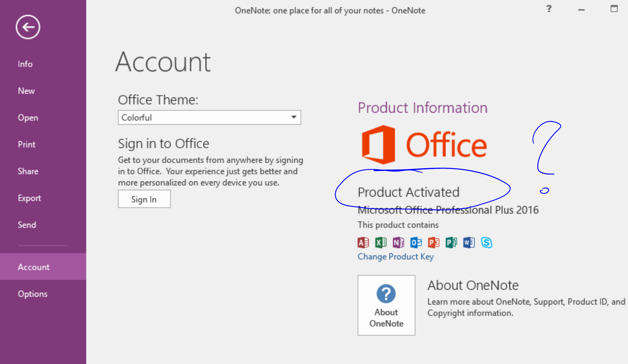Go to the Open page
Viewport: 628px width, 364px height.
tap(28, 117)
